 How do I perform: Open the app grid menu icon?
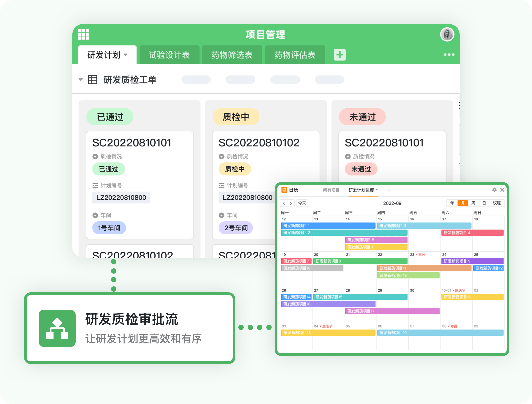pyautogui.click(x=84, y=34)
